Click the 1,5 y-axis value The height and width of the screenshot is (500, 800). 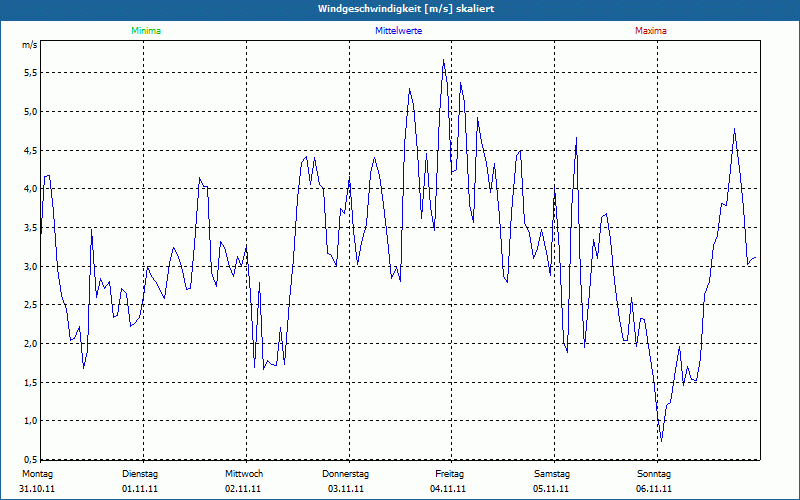31,382
